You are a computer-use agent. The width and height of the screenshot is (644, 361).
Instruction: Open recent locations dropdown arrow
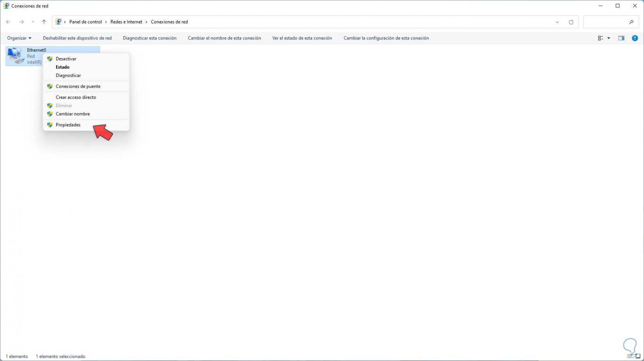coord(33,22)
